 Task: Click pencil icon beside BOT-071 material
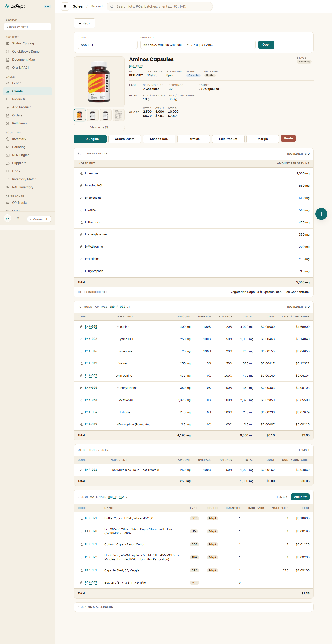coord(81,518)
